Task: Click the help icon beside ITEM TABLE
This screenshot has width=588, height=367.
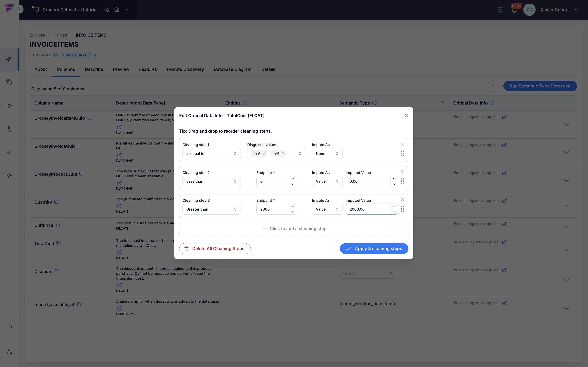Action: tap(55, 55)
